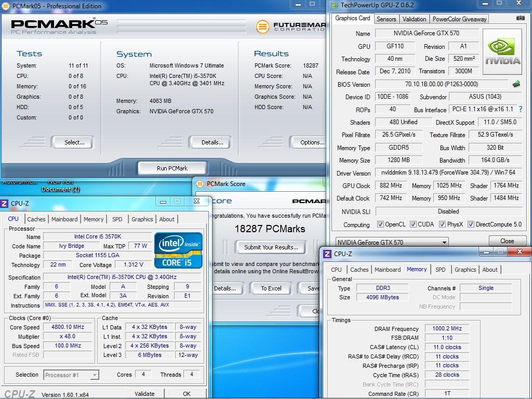The height and width of the screenshot is (399, 532).
Task: Click the PCMark Score window title icon
Action: pyautogui.click(x=200, y=184)
